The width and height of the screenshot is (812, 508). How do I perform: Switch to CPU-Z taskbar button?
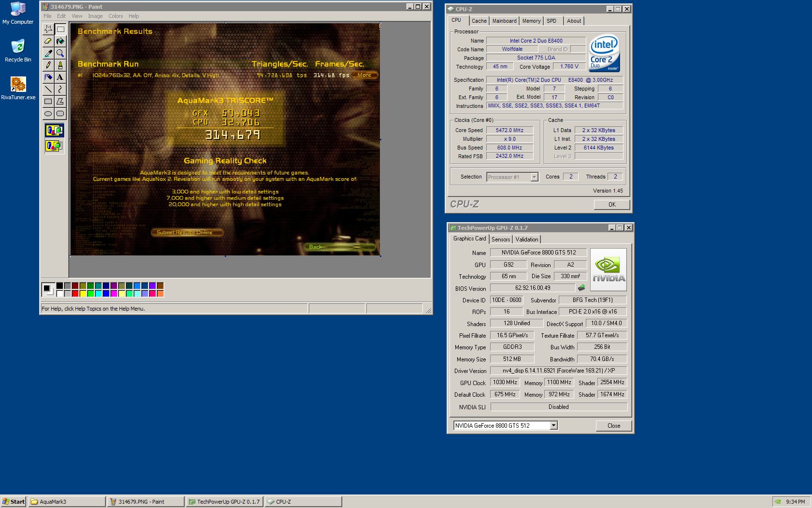[x=303, y=502]
